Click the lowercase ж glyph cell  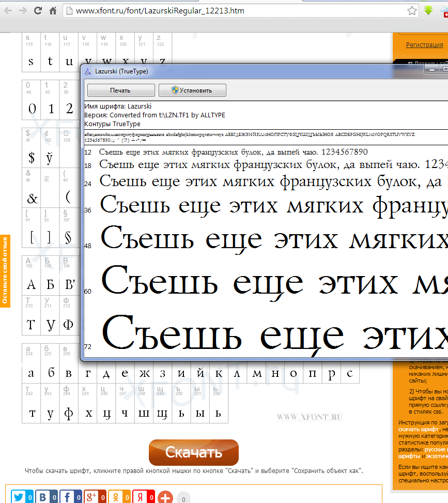(144, 371)
